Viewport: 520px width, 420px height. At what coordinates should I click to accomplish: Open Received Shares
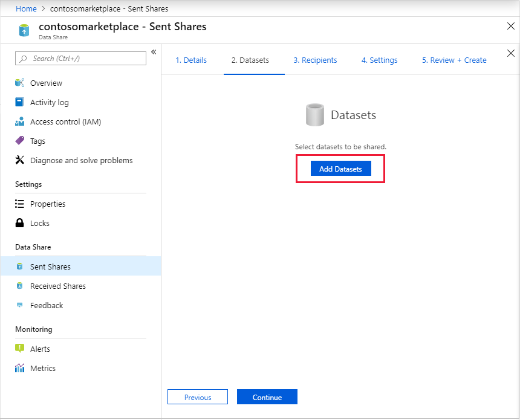(x=58, y=286)
